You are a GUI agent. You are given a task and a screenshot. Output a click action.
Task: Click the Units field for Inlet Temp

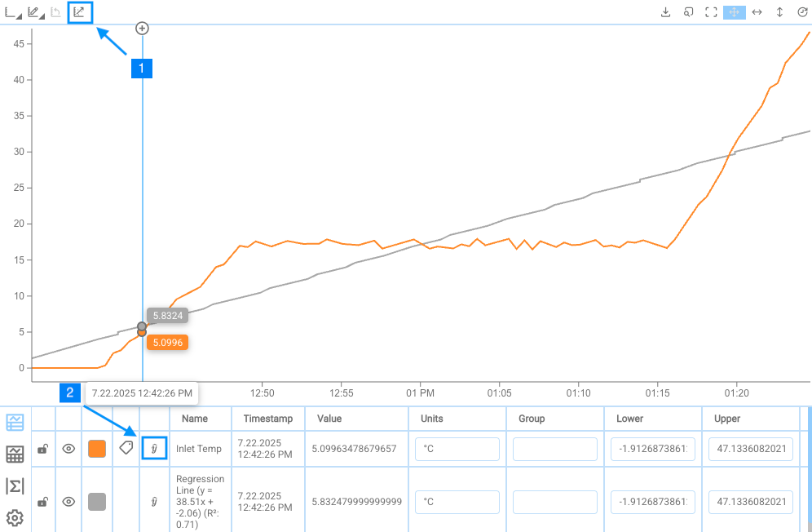(x=457, y=449)
